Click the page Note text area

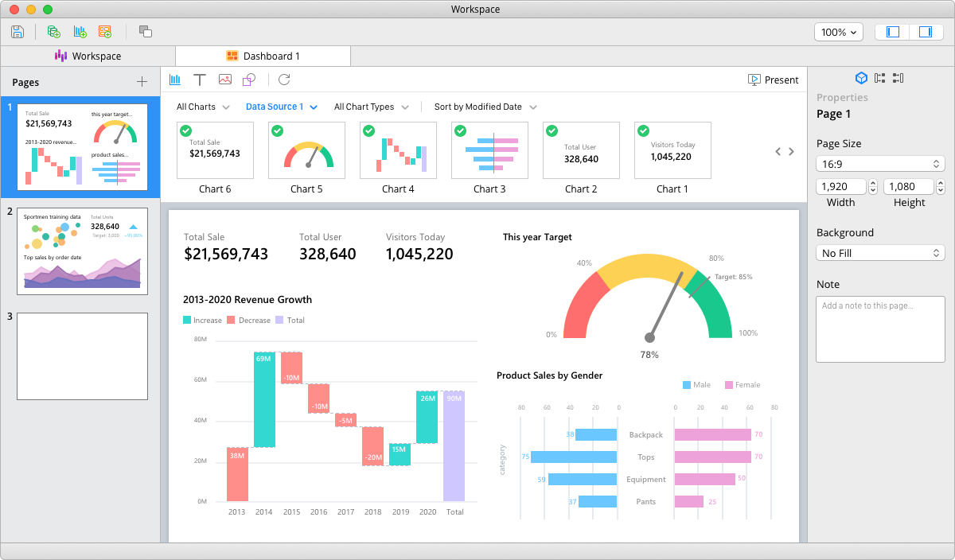click(880, 329)
